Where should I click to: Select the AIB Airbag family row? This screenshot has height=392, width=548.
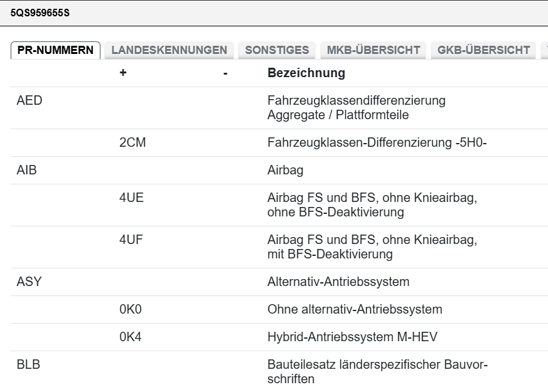[x=27, y=171]
